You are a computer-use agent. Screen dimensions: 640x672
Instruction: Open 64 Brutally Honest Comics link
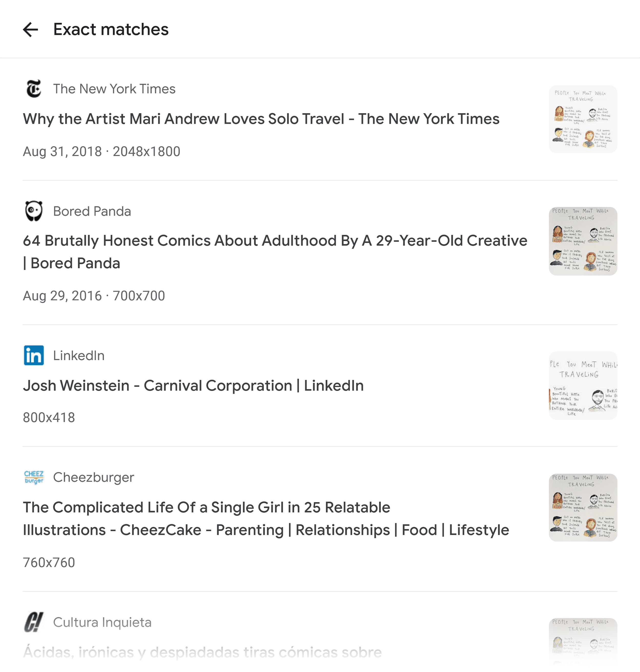[275, 252]
